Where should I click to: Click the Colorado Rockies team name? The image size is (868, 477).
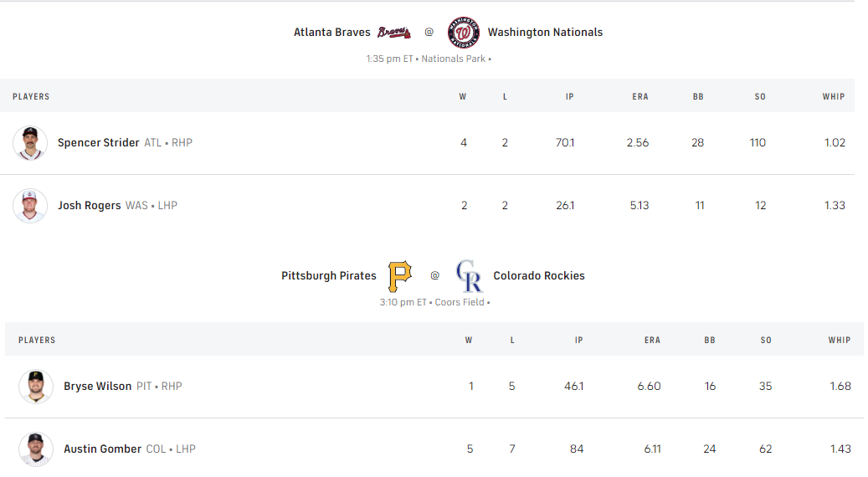point(539,275)
